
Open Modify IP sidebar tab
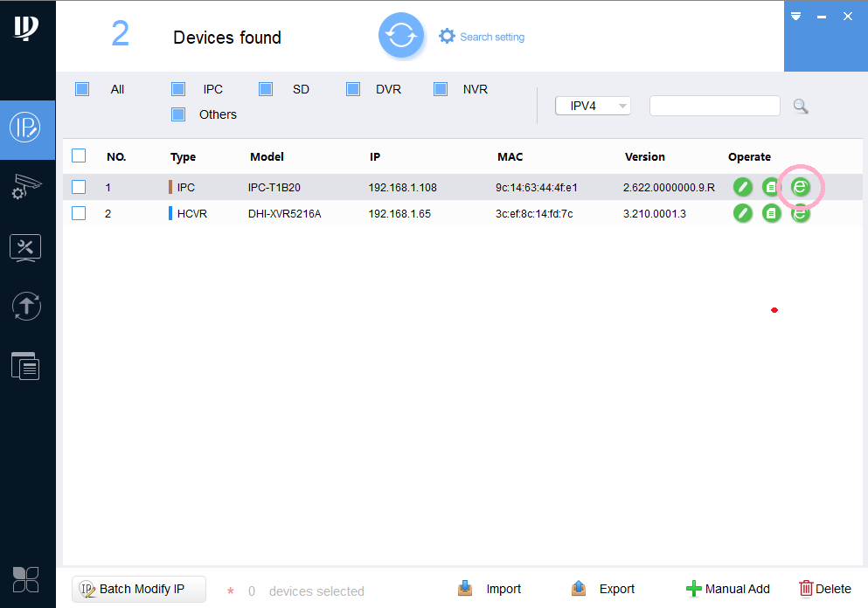point(26,129)
